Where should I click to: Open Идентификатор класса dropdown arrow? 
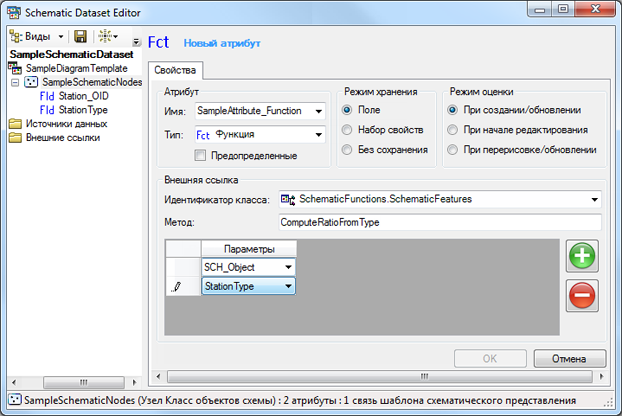pos(594,199)
